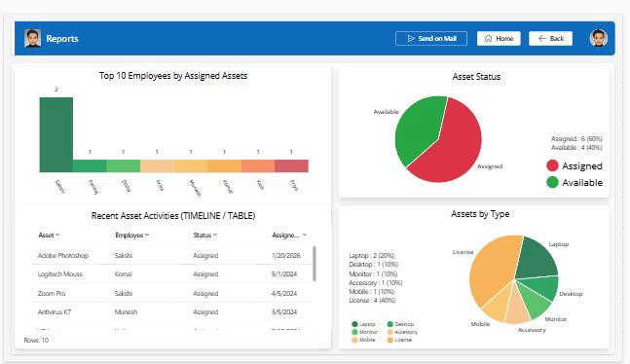Go to Home using the header button

(499, 39)
